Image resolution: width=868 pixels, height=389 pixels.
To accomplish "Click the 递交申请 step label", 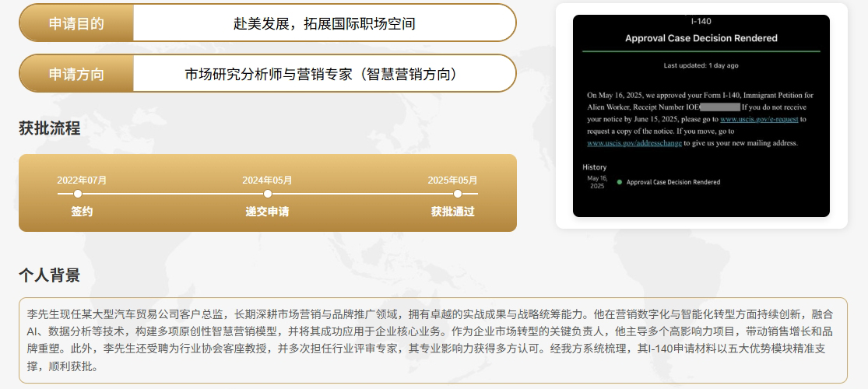I will (x=267, y=212).
